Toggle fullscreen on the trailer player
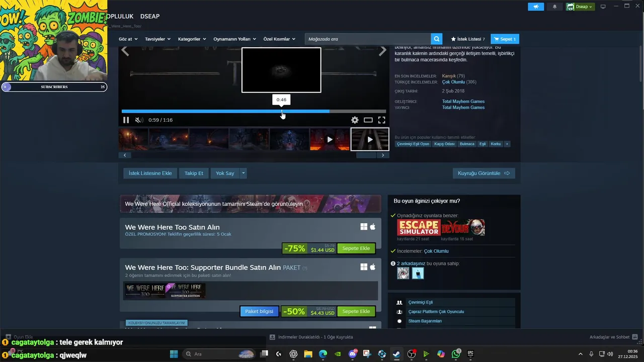This screenshot has width=644, height=362. point(382,120)
